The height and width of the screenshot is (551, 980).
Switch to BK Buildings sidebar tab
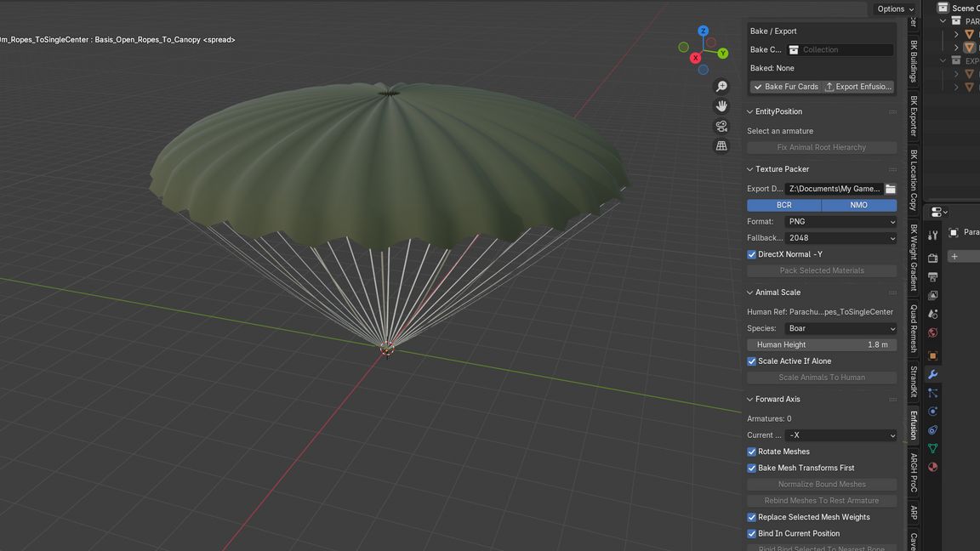click(x=914, y=61)
